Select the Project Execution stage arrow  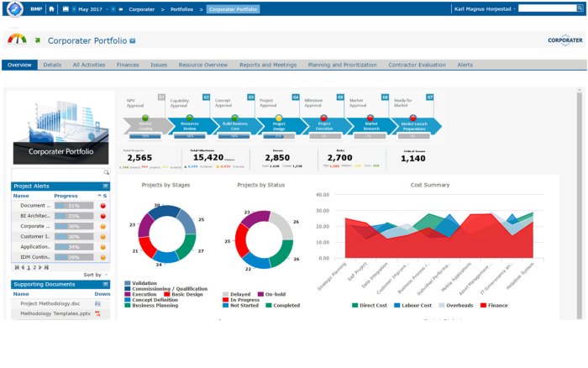click(x=323, y=124)
